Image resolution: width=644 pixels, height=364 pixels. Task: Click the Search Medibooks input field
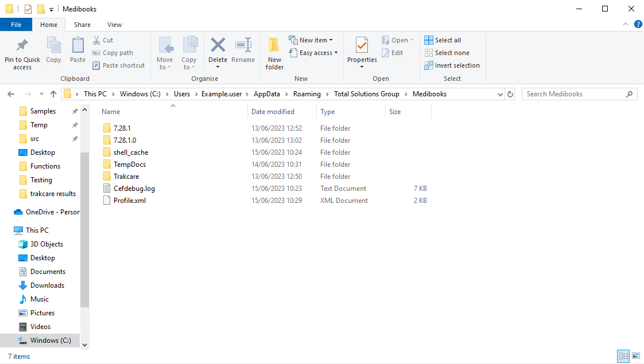[x=574, y=94]
